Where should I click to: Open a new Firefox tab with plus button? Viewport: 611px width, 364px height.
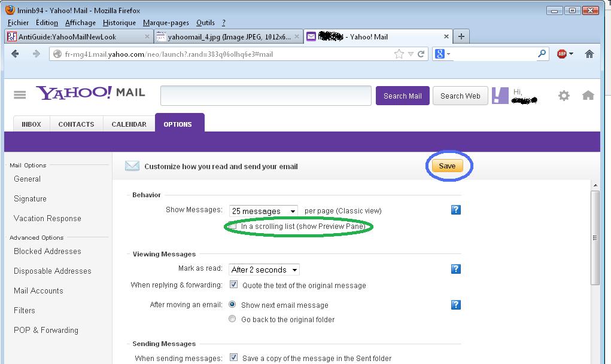click(461, 36)
